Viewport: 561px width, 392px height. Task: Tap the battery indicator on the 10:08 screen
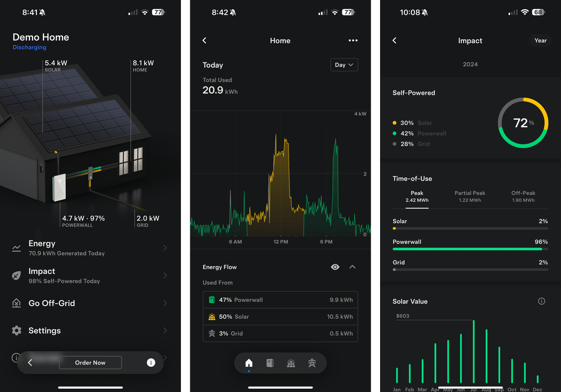point(539,13)
